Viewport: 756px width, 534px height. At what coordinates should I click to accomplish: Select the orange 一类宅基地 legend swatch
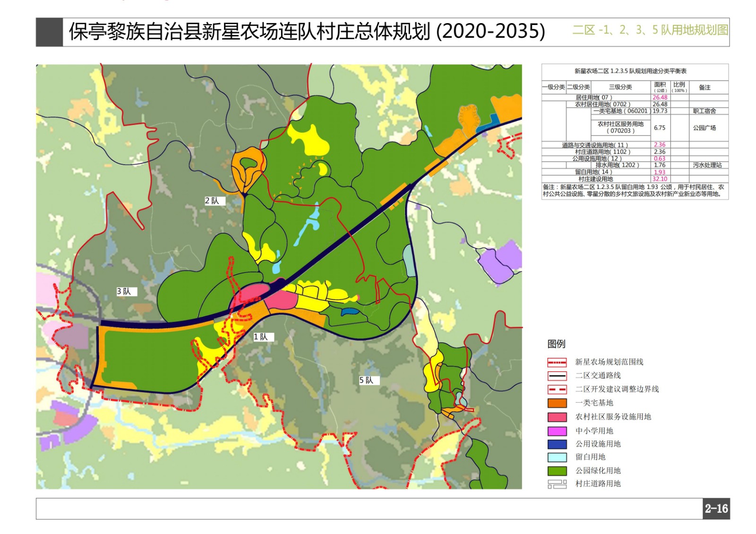(x=557, y=403)
